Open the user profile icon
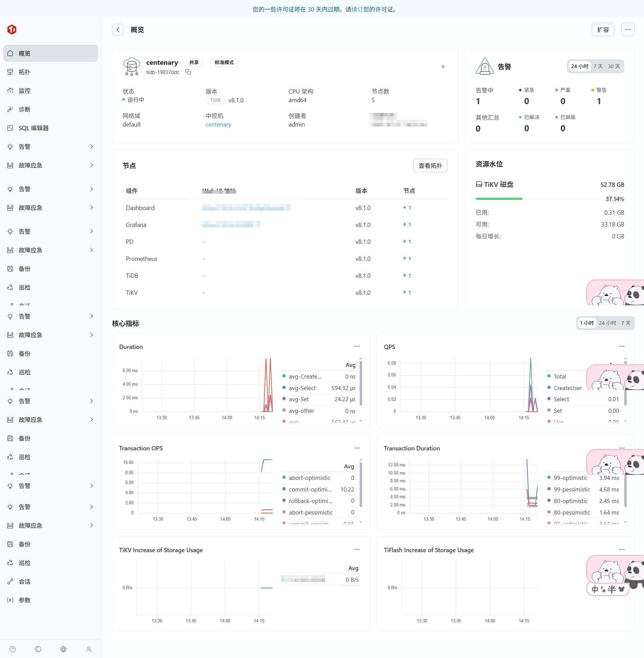The image size is (644, 658). point(89,649)
